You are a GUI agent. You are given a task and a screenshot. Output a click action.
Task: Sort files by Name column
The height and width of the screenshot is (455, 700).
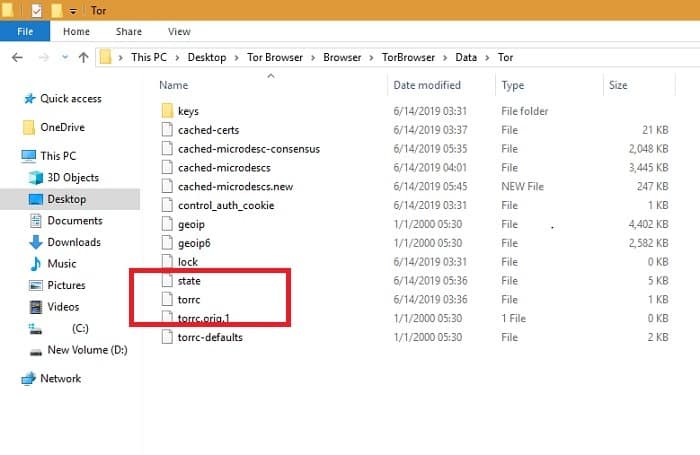point(174,85)
